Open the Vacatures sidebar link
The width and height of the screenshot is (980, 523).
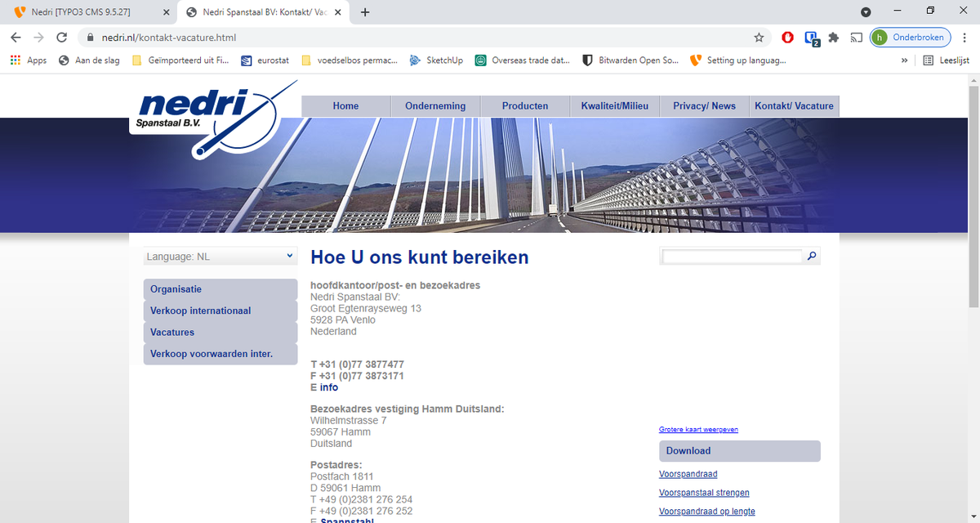tap(172, 333)
